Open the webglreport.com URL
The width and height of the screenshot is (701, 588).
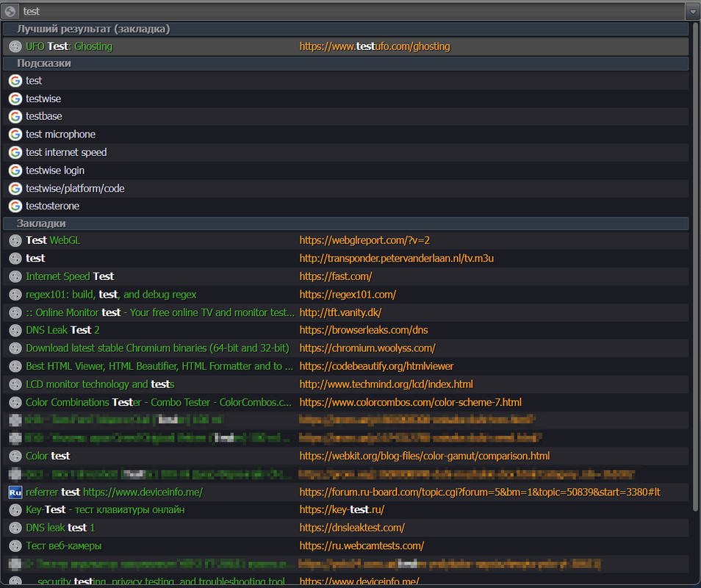364,240
